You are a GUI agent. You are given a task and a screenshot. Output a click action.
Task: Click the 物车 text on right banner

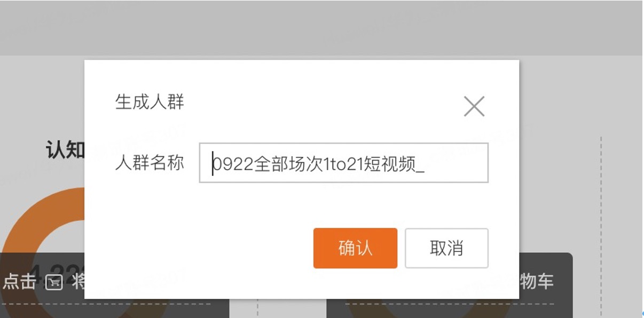(537, 281)
